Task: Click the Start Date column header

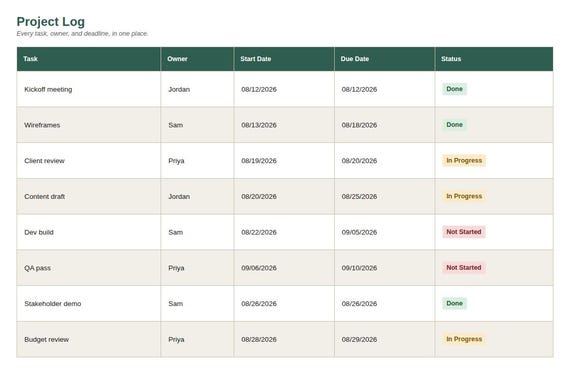Action: coord(284,59)
